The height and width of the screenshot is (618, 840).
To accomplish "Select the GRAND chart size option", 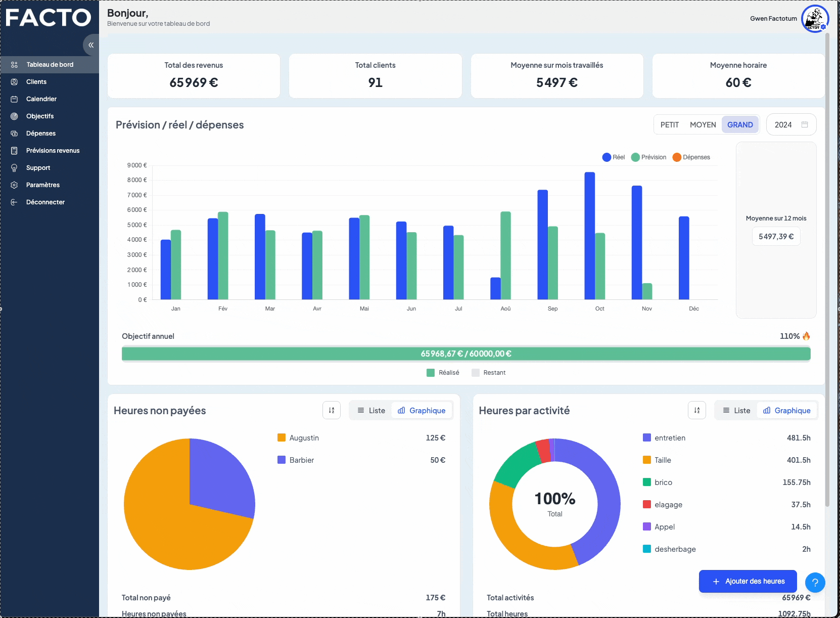I will [x=740, y=125].
